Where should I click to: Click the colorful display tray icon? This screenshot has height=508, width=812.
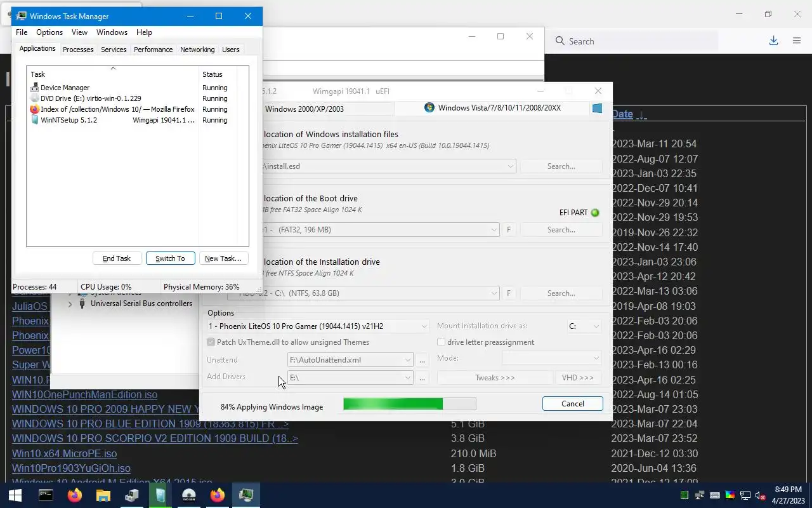click(730, 495)
